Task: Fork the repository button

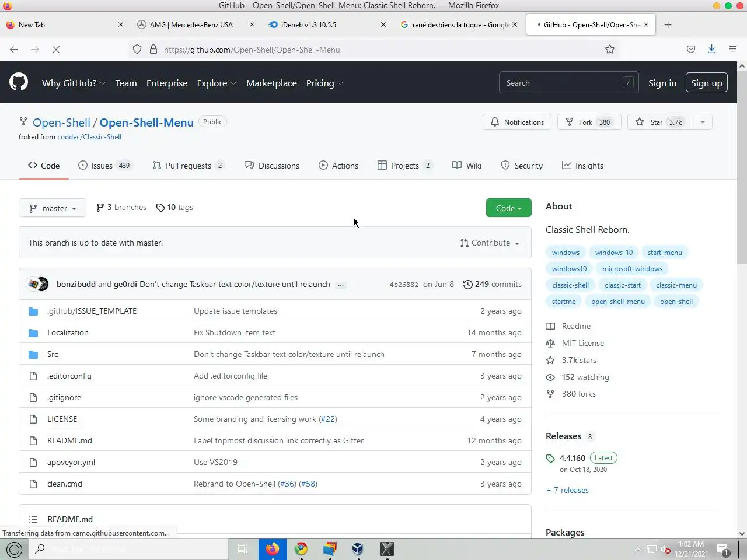Action: point(589,122)
